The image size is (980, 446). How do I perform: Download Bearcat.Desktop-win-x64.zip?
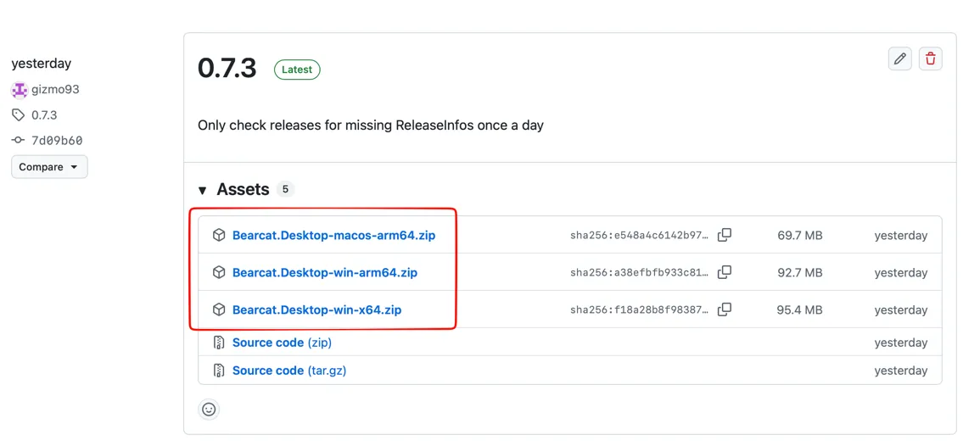(x=316, y=309)
